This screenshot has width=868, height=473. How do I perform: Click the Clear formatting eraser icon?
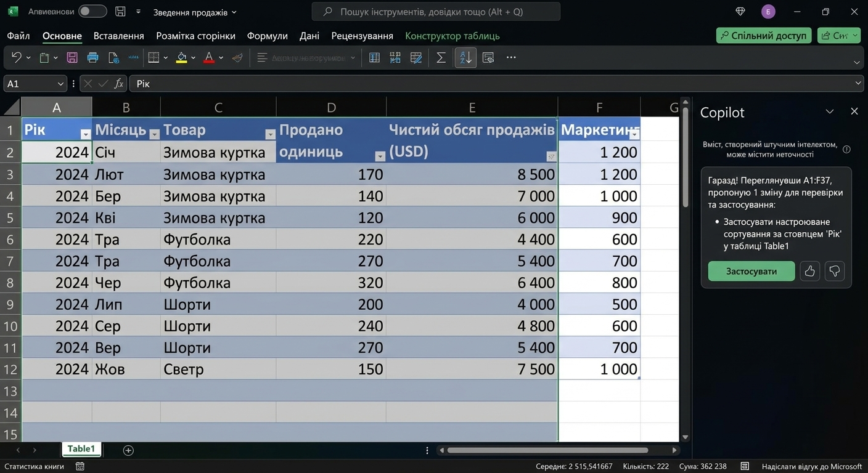tap(237, 57)
